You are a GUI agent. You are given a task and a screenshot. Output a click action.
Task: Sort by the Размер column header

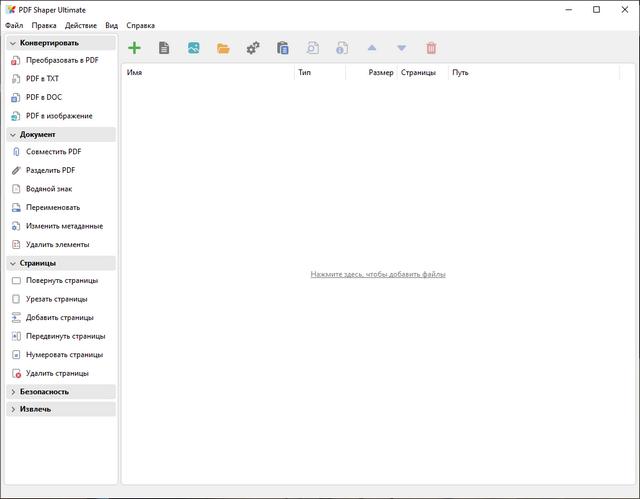(x=371, y=73)
